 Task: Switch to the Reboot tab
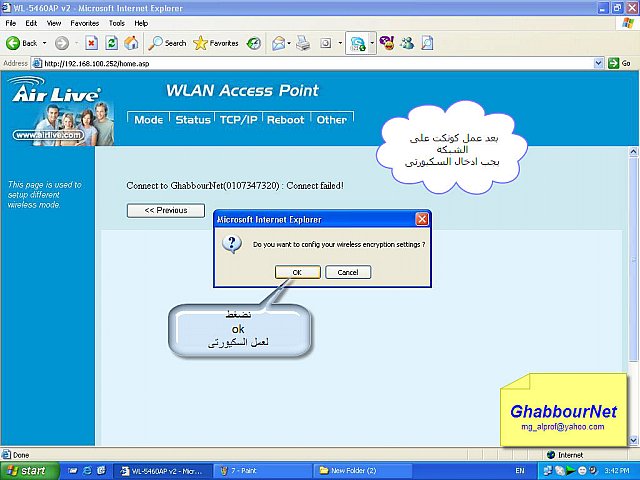286,120
